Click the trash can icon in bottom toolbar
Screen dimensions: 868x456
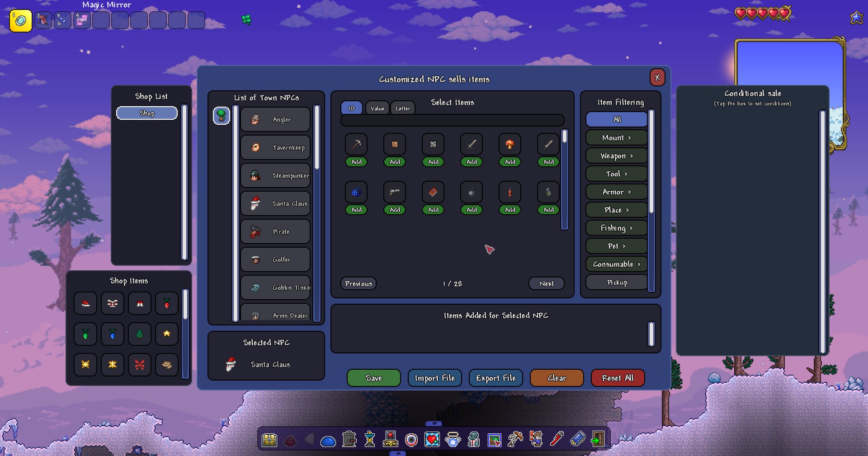pyautogui.click(x=349, y=439)
